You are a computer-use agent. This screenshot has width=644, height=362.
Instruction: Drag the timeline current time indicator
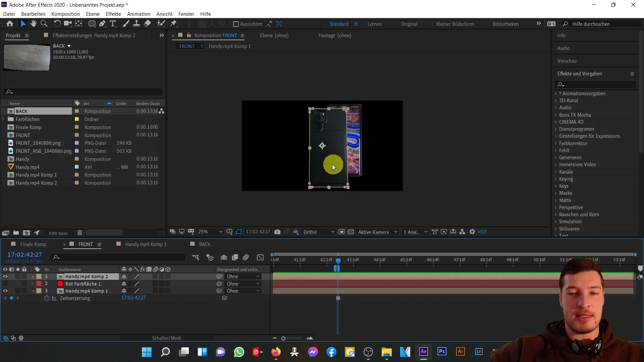tap(338, 260)
